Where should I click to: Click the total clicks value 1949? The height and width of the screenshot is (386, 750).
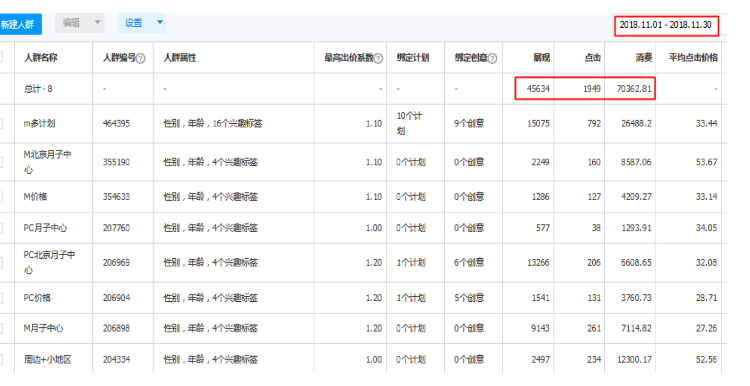click(x=592, y=89)
